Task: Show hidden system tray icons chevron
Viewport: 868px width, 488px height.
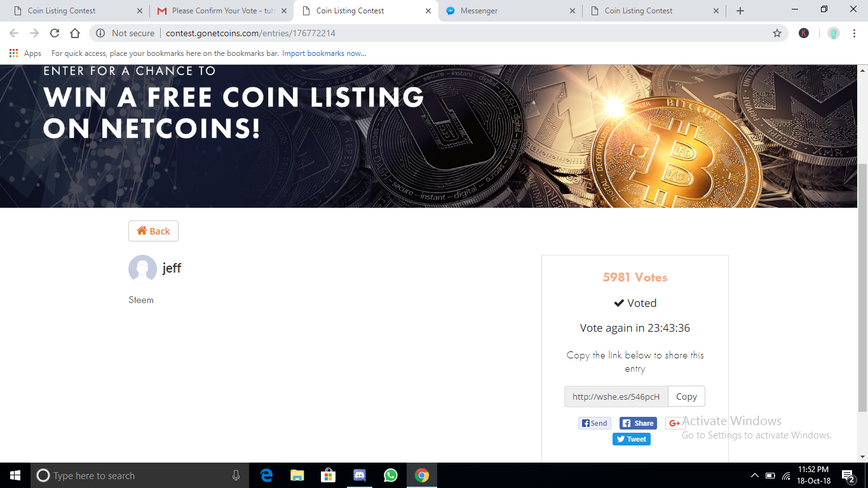Action: 755,475
